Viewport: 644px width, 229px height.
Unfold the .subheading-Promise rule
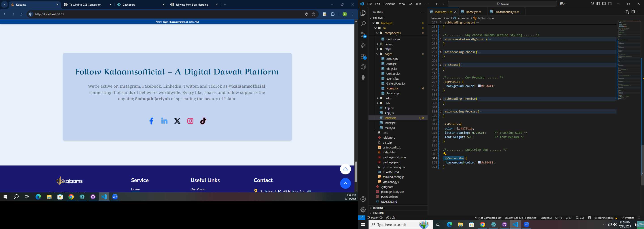coord(441,99)
